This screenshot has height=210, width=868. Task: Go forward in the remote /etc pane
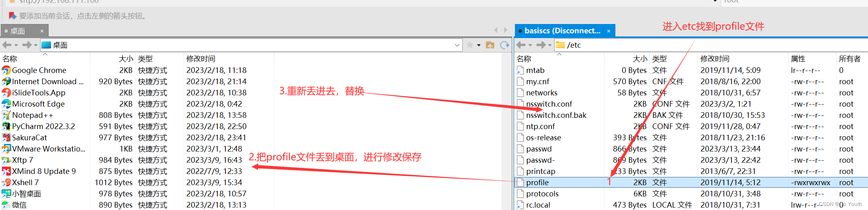click(541, 45)
